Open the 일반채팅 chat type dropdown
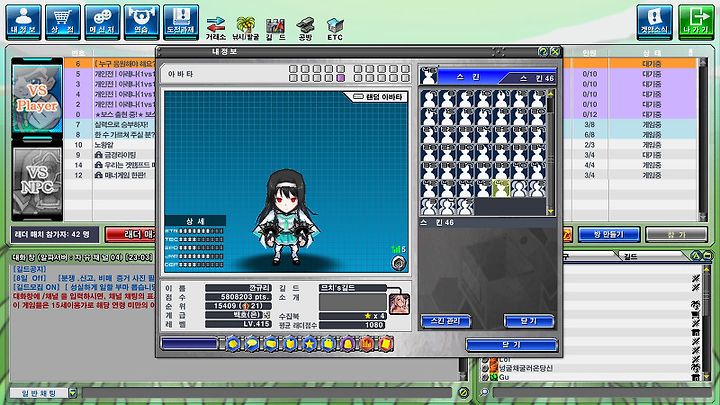This screenshot has width=720, height=405. 73,393
